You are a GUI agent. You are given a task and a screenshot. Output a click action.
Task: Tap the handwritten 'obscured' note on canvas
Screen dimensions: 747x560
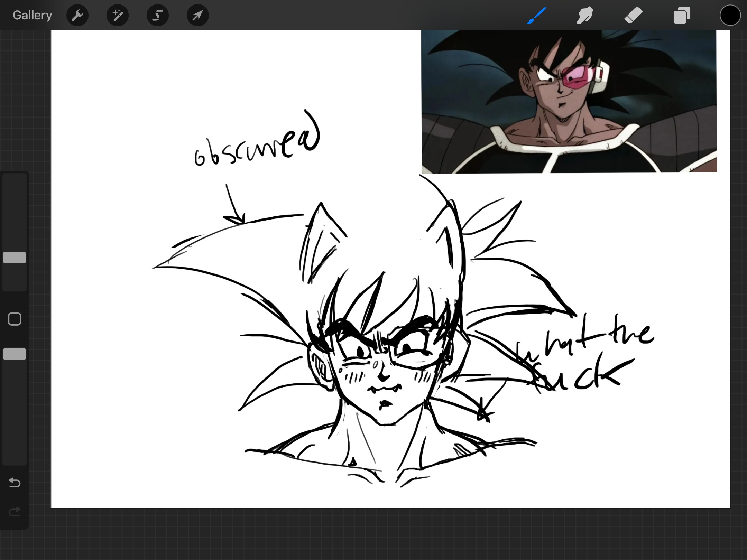(x=257, y=138)
